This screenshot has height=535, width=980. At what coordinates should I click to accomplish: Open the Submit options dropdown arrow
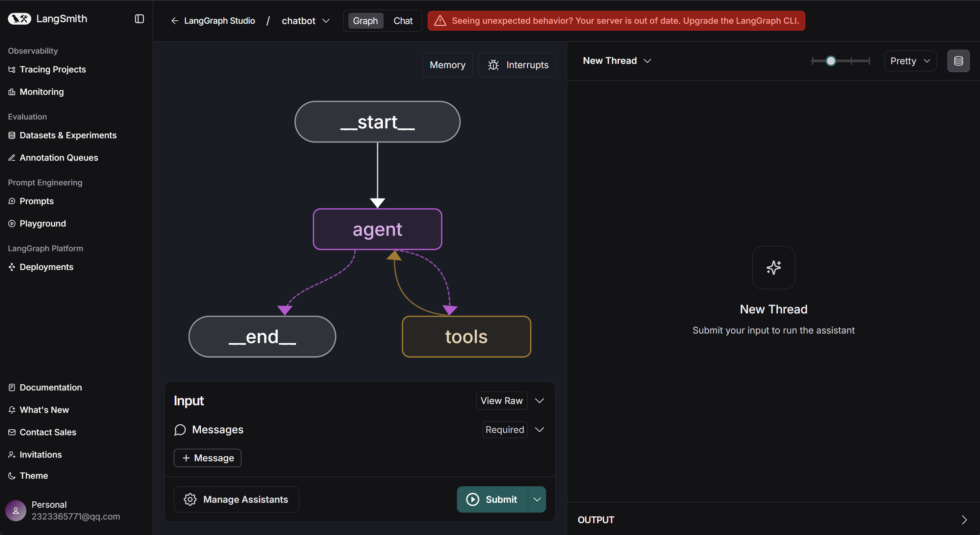[537, 499]
